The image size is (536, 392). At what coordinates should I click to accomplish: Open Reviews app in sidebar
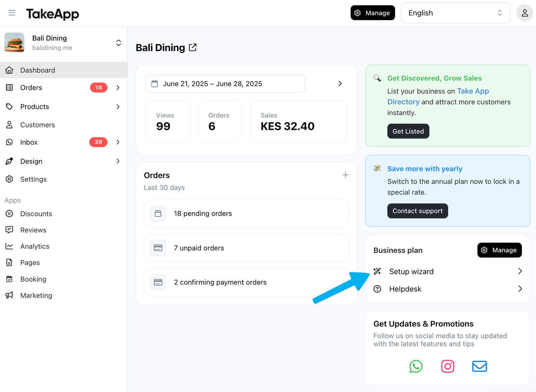click(64, 230)
